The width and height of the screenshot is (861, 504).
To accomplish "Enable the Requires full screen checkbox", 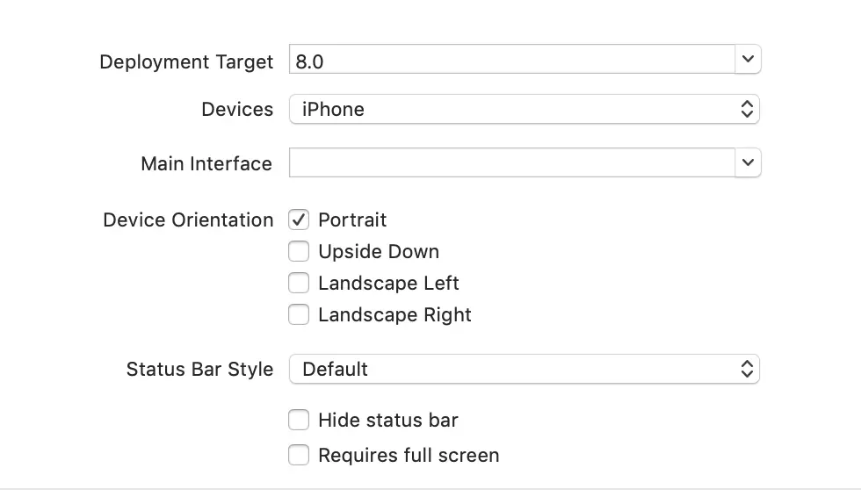I will (x=299, y=455).
